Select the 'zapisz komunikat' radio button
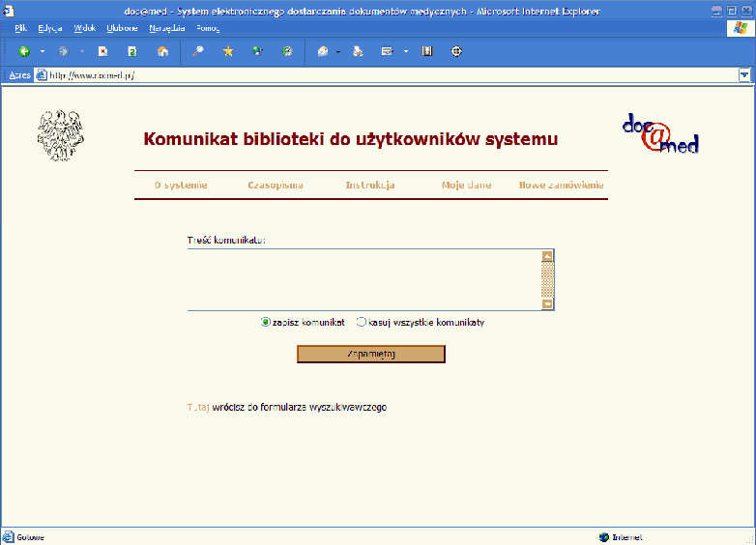Image resolution: width=756 pixels, height=545 pixels. pos(266,323)
